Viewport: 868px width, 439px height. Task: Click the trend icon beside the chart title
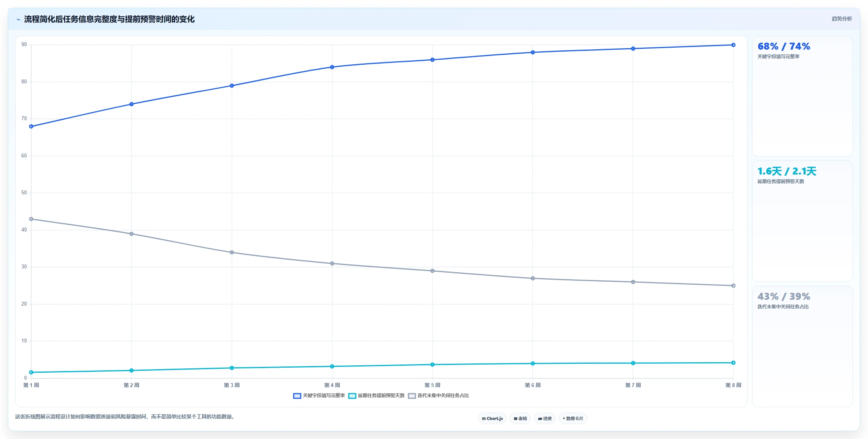tap(18, 19)
